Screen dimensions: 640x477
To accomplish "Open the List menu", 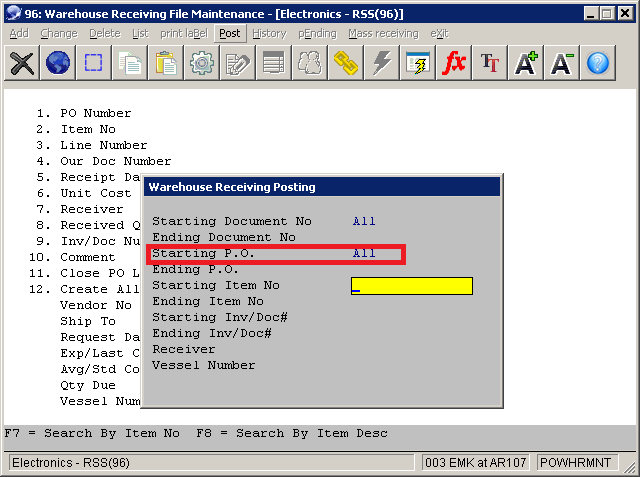I will [x=140, y=33].
